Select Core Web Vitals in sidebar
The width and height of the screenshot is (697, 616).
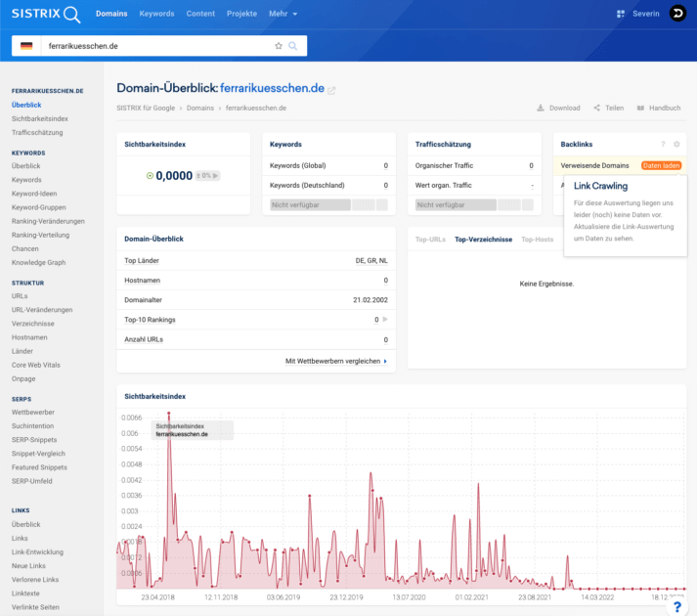[35, 365]
